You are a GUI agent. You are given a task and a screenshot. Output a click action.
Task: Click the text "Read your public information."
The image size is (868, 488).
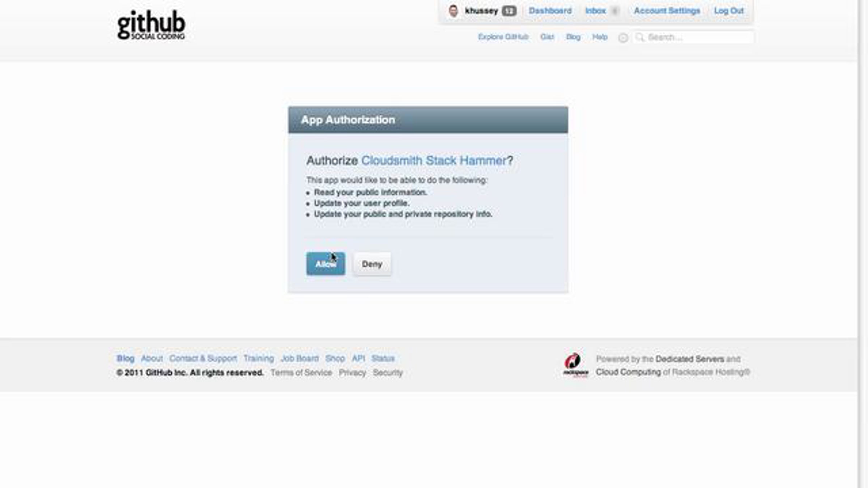[x=371, y=192]
